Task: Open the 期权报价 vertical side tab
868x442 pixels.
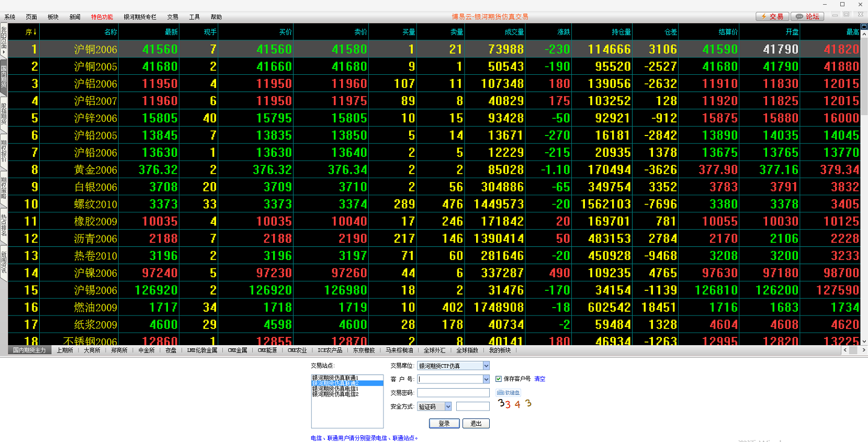Action: coord(4,152)
